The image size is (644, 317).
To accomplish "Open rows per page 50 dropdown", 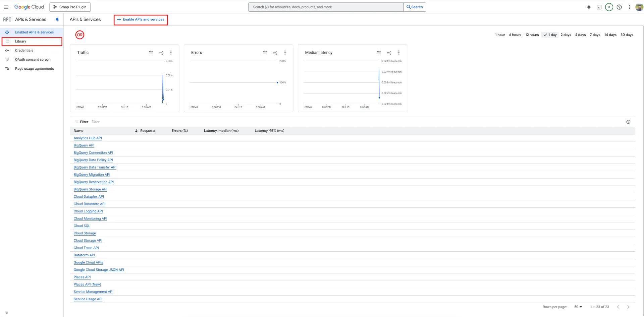I will coord(578,307).
